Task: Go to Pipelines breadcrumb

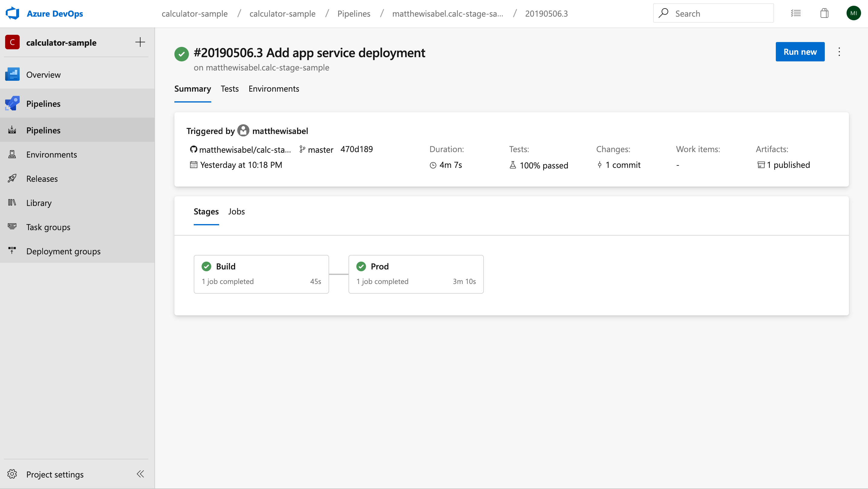Action: [x=354, y=14]
